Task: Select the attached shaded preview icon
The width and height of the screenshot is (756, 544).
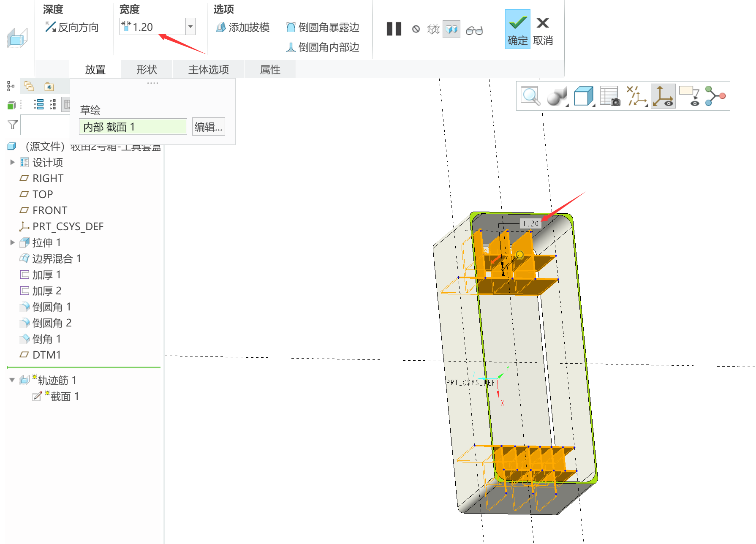Action: click(x=451, y=29)
